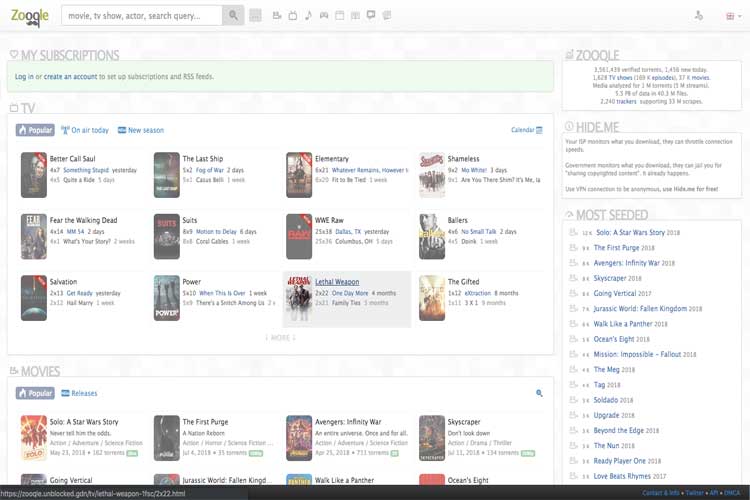Open the Shameless show title
This screenshot has height=500, width=750.
click(463, 159)
